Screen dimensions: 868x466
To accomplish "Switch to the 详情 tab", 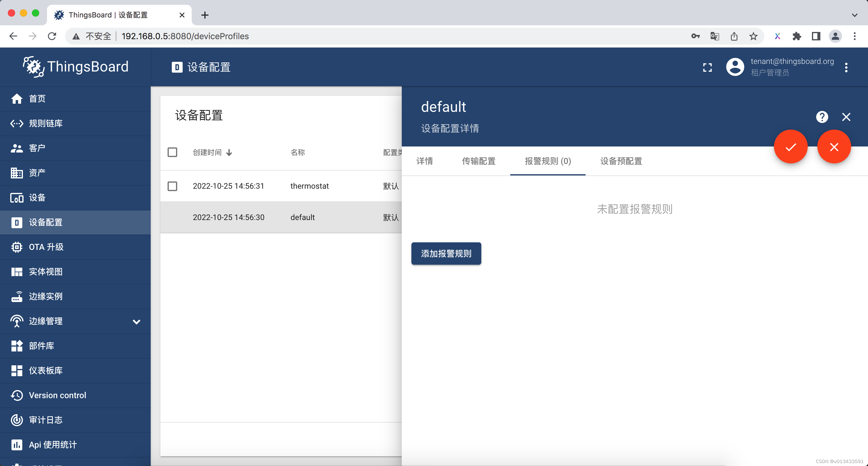I will click(x=424, y=161).
